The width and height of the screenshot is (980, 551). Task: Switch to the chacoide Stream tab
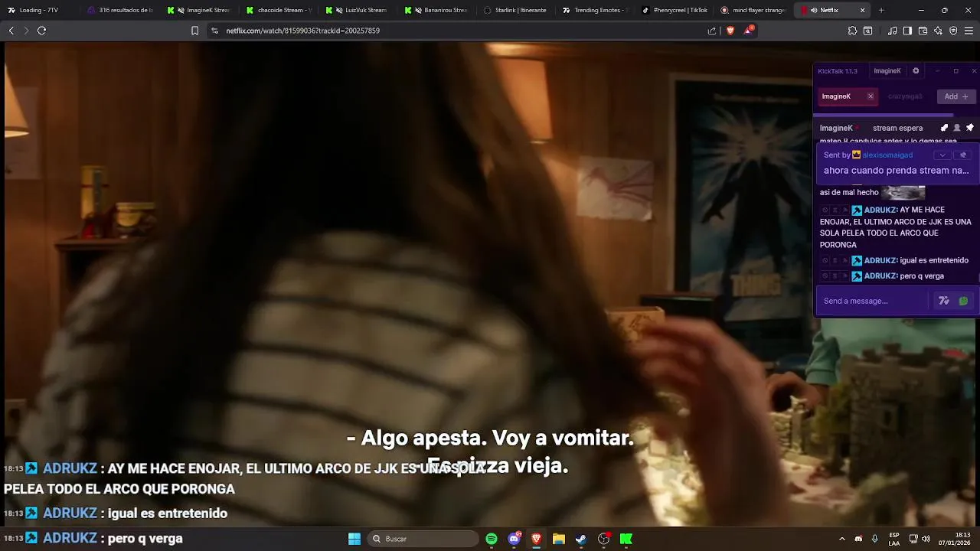[x=279, y=10]
